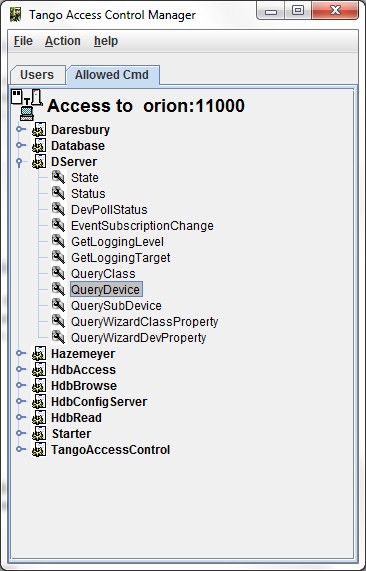Select the QuerySubDevice command text
366x571 pixels.
[x=116, y=306]
